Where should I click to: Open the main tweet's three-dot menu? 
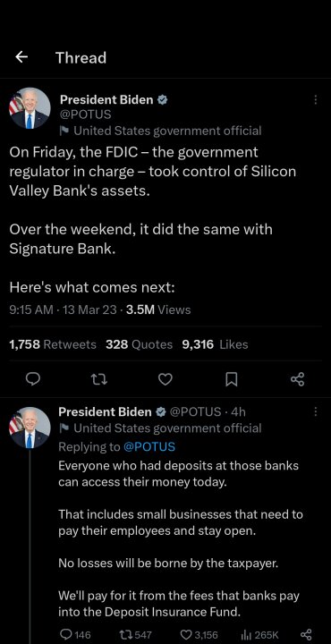[x=316, y=100]
